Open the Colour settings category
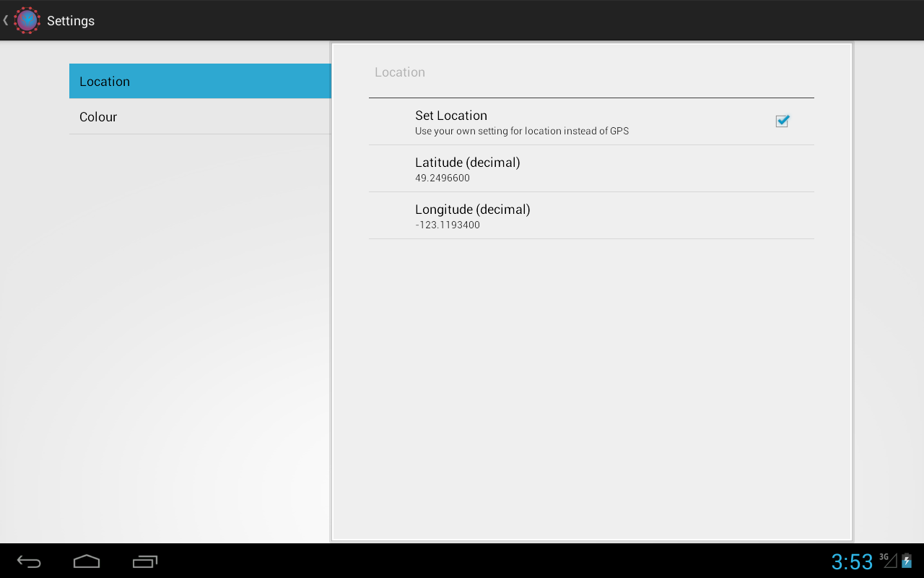 point(200,116)
